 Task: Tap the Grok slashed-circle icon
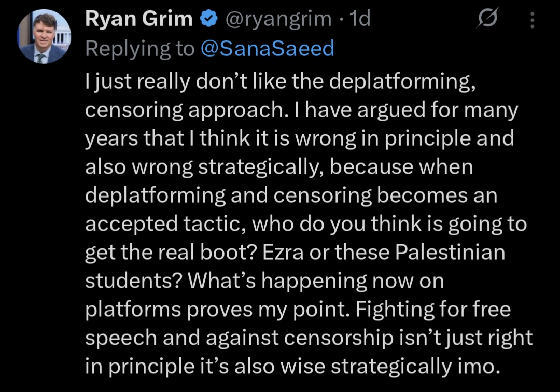487,20
